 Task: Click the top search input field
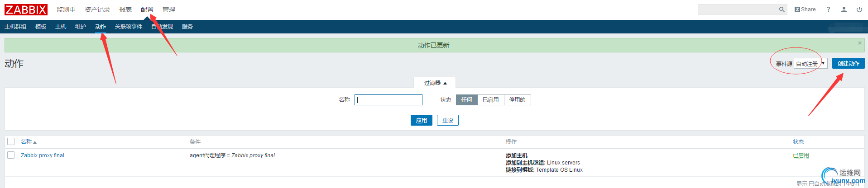click(x=738, y=9)
